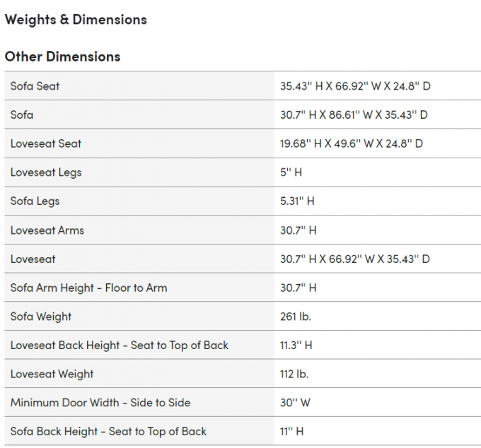Click the Other Dimensions subheading
Viewport: 481px width, 448px height.
tap(62, 57)
